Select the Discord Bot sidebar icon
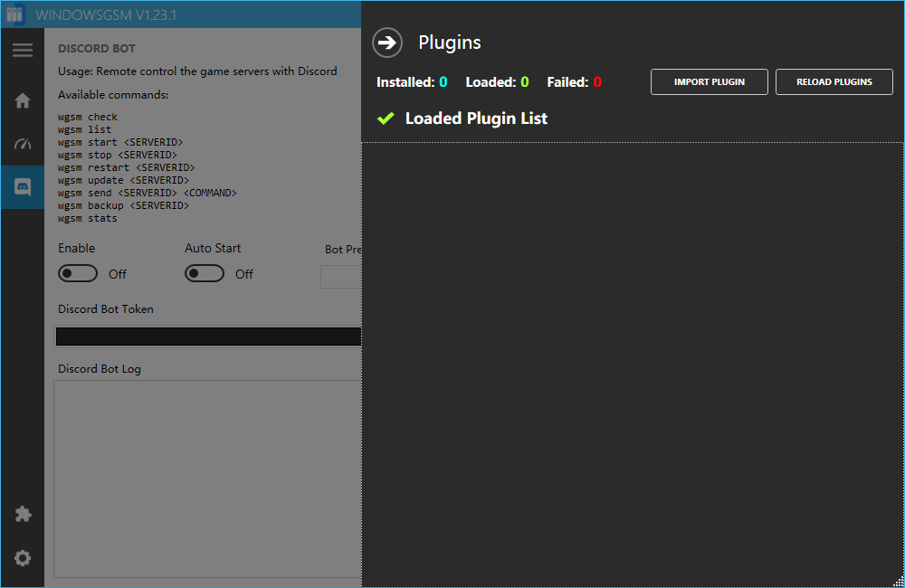Screen dimensions: 905x588 click(x=23, y=187)
